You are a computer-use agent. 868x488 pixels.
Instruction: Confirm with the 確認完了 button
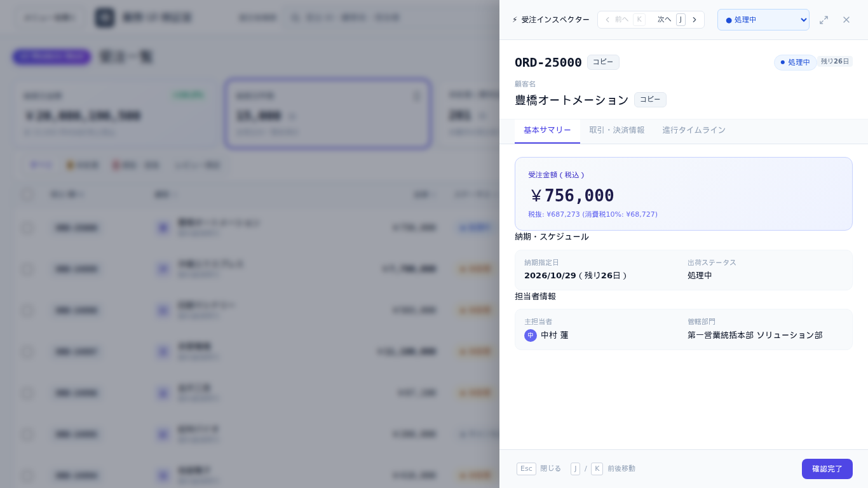pyautogui.click(x=827, y=469)
